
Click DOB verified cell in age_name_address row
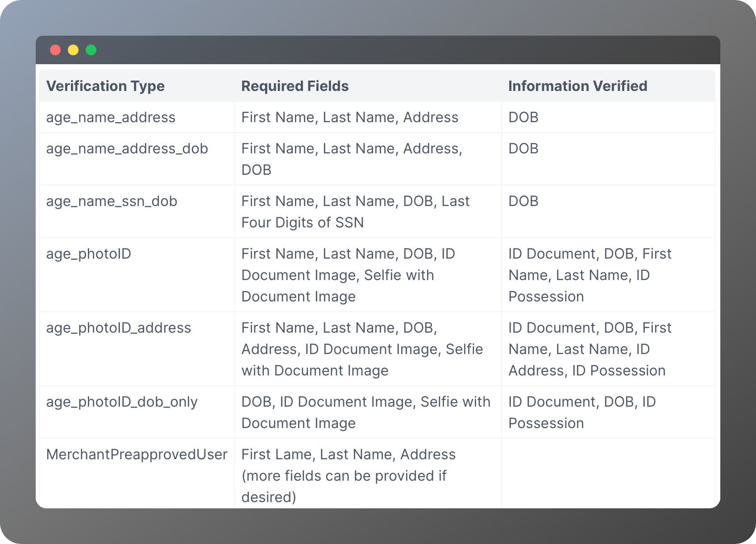608,117
